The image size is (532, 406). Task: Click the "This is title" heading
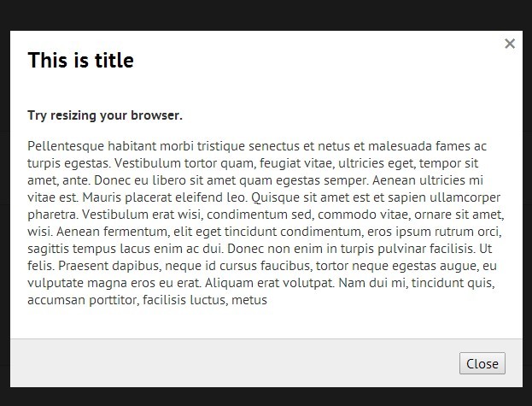[80, 61]
